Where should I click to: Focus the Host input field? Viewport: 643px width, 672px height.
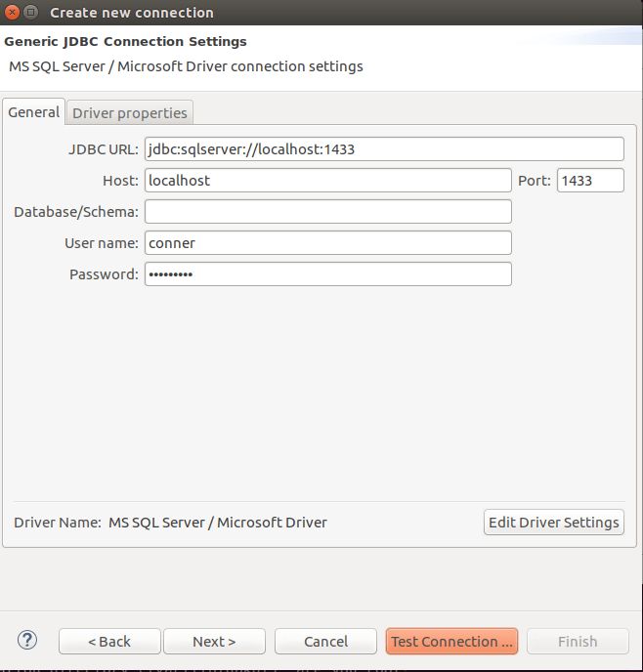(x=328, y=181)
